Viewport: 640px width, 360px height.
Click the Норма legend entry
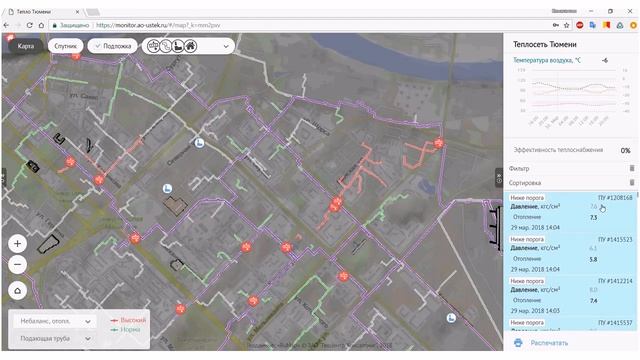coord(126,329)
